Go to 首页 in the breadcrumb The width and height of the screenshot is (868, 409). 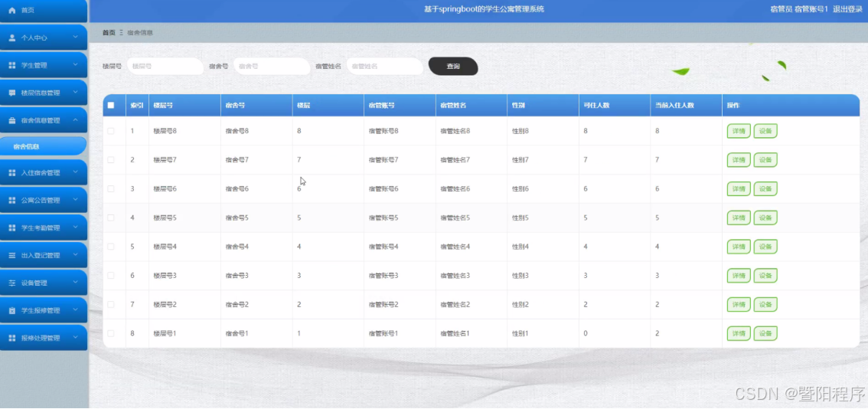point(109,33)
